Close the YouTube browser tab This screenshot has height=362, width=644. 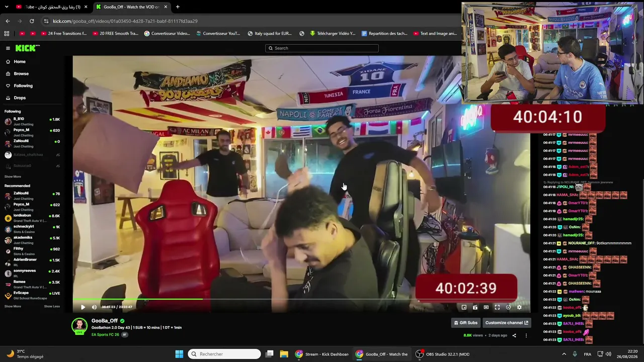86,7
